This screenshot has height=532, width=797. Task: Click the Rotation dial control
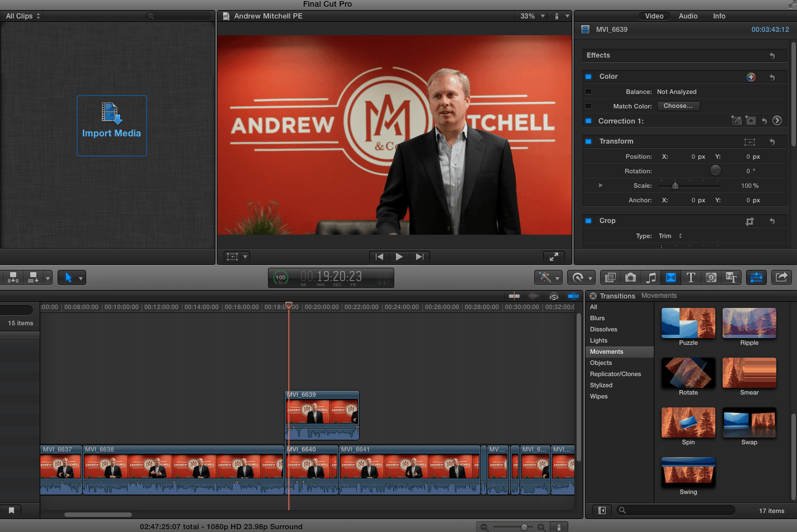coord(715,170)
